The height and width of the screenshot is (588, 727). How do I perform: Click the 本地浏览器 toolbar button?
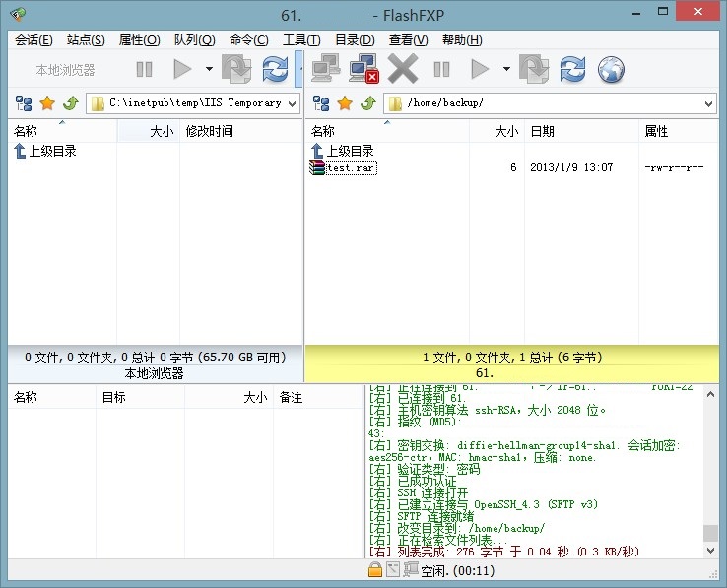coord(65,69)
